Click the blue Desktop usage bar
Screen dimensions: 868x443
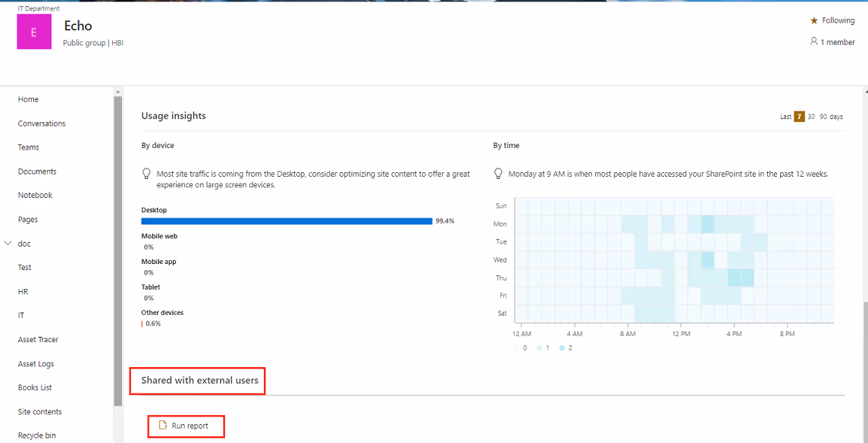click(287, 221)
